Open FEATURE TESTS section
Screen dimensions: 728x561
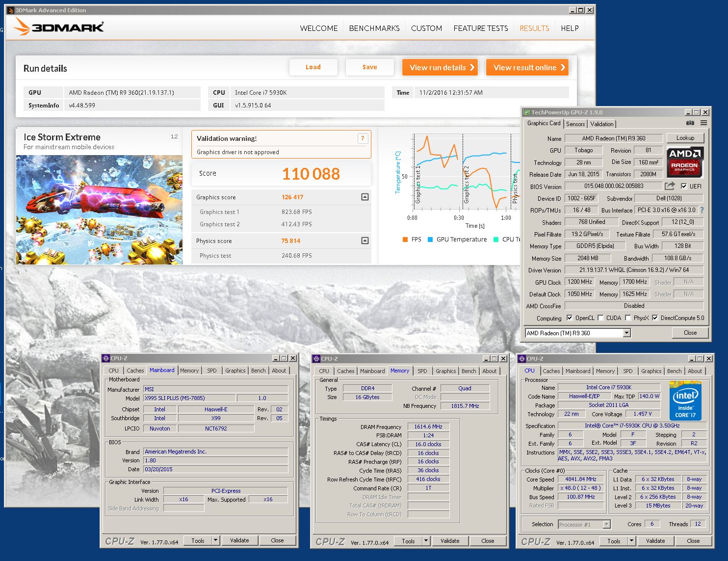(481, 28)
